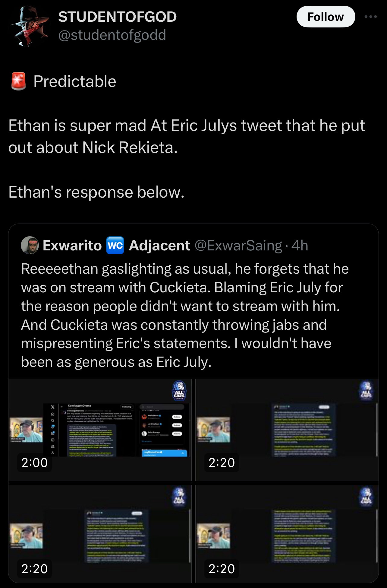The height and width of the screenshot is (588, 387).
Task: Open the @ExwarSaing handle in quoted tweet
Action: click(x=238, y=246)
